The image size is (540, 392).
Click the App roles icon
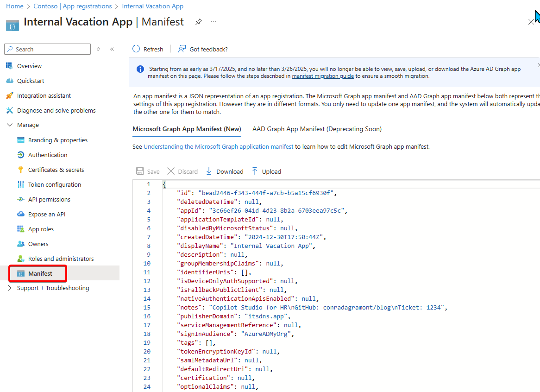pos(21,229)
